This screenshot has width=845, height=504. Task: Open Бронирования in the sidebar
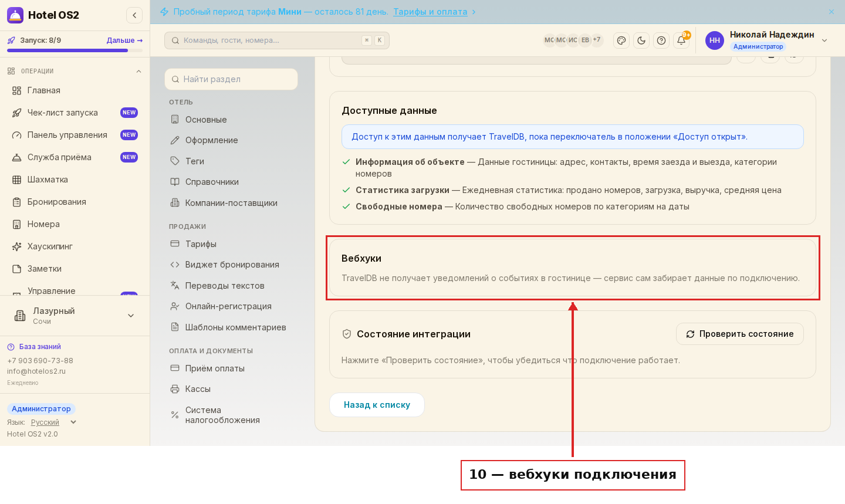point(75,202)
